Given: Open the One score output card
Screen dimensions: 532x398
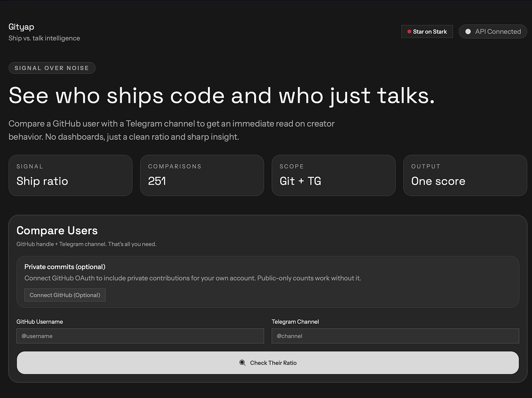Looking at the screenshot, I should point(465,175).
